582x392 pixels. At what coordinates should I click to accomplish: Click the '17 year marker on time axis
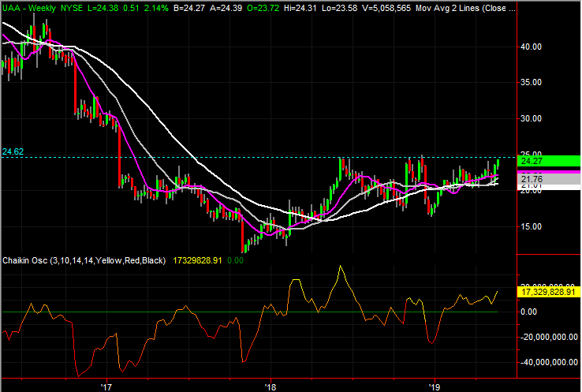pyautogui.click(x=106, y=386)
